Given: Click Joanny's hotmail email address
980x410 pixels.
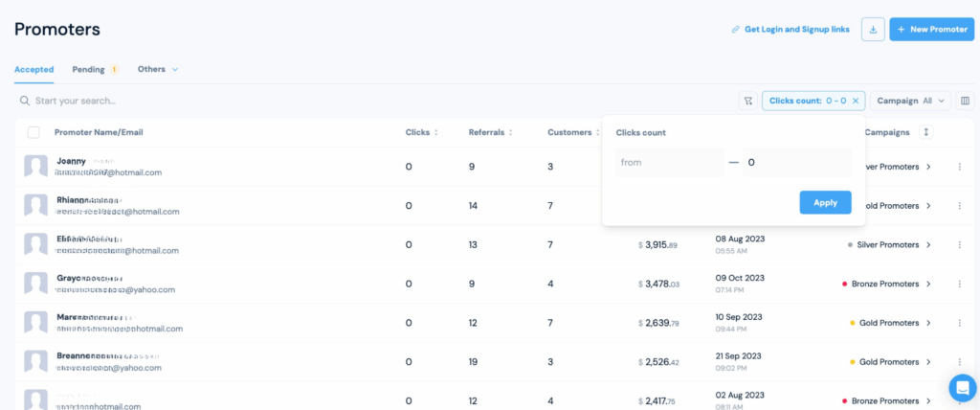Looking at the screenshot, I should point(108,172).
